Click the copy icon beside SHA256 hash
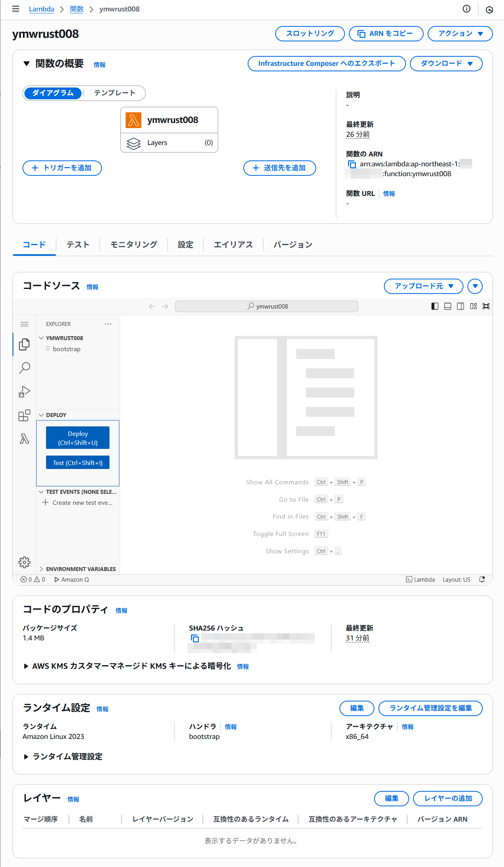This screenshot has width=504, height=867. [x=195, y=638]
